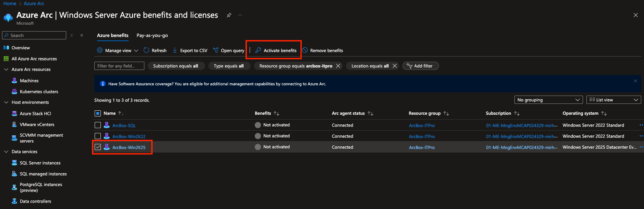
Task: Remove the Resource group filter
Action: coord(338,66)
